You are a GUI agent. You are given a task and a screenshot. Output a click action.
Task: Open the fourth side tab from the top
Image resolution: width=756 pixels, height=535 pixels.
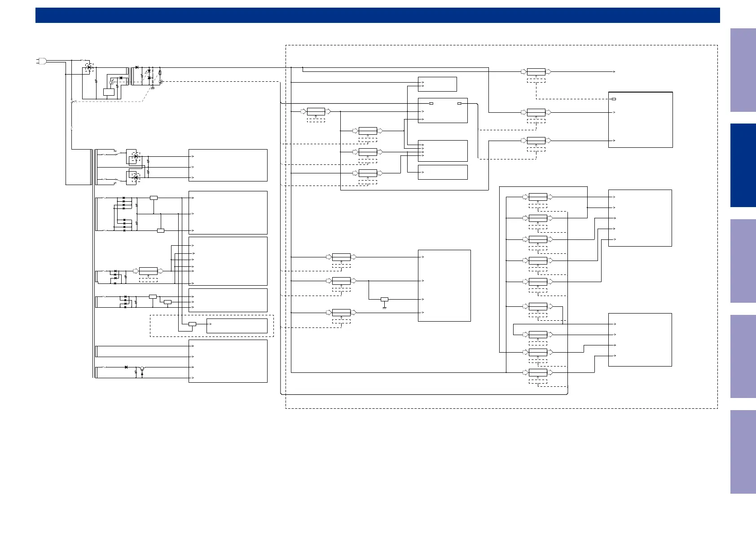click(x=743, y=356)
